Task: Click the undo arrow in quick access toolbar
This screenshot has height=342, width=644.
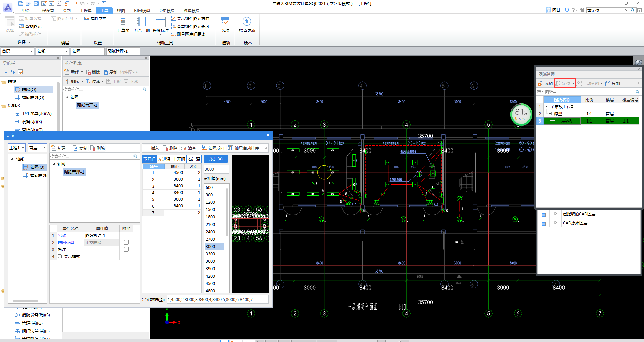Action: [83, 3]
